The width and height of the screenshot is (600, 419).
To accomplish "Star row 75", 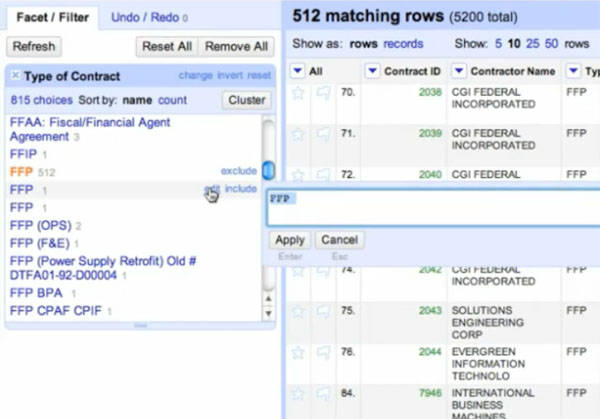I will [298, 311].
